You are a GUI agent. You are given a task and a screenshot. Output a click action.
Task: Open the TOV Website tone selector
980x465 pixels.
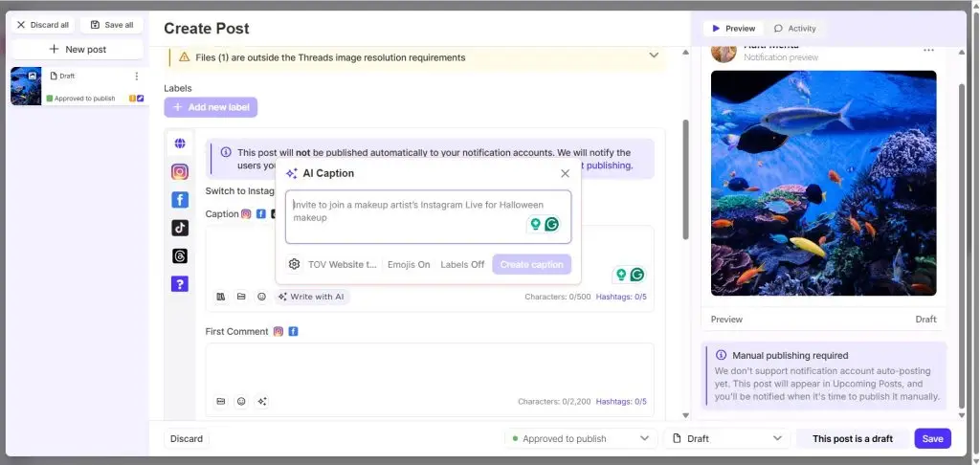(x=343, y=264)
